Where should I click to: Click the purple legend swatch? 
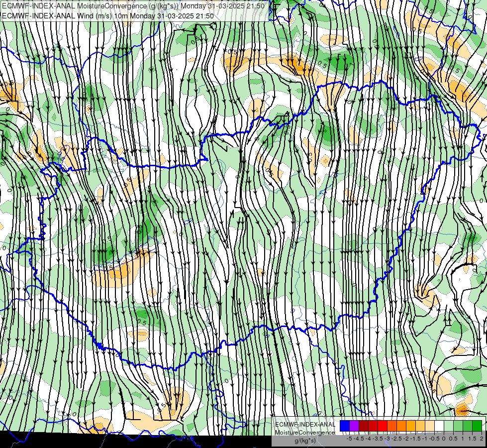tap(354, 426)
